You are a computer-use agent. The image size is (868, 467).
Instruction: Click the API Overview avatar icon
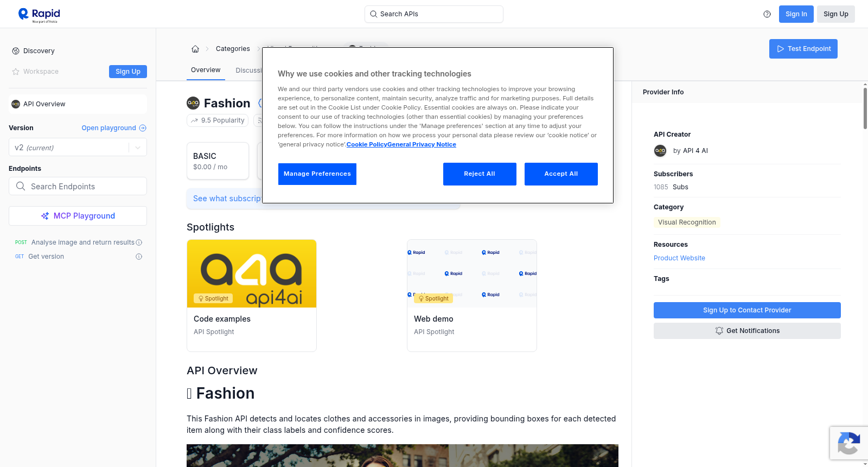click(x=16, y=104)
